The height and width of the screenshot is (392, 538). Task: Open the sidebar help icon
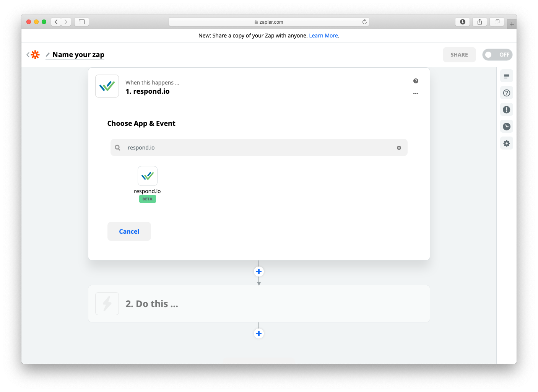pos(507,93)
